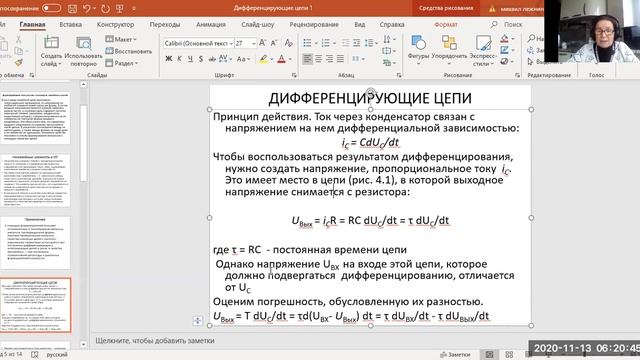Start slideshow from beginning quick-access icon
Screen dimensions: 640x360
(x=120, y=8)
